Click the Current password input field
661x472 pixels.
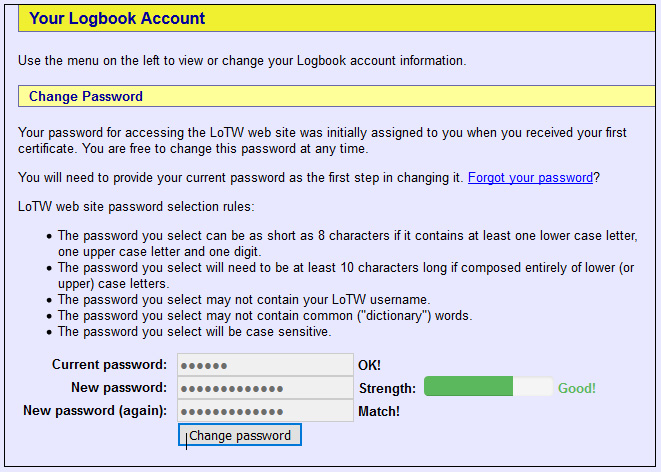pyautogui.click(x=265, y=365)
